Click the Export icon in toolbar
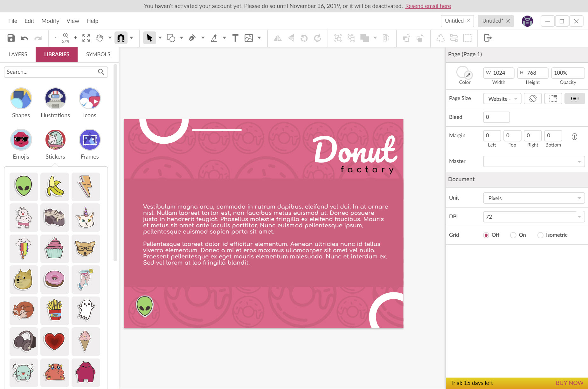Viewport: 588px width, 389px height. coord(488,38)
